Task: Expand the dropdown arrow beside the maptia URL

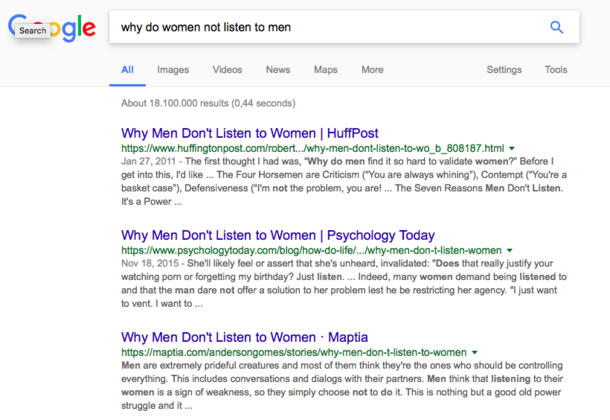Action: tap(475, 352)
